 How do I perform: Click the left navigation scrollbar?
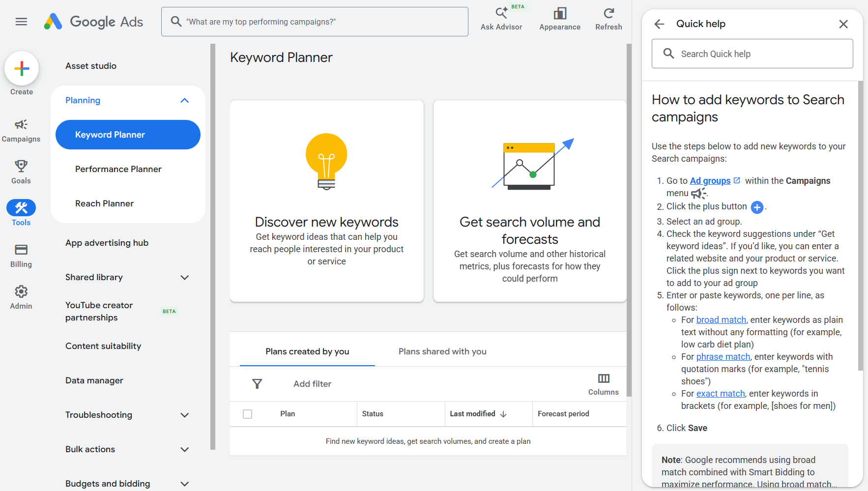[213, 247]
